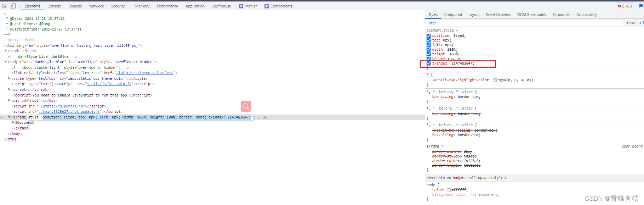Switch to the Properties pane
The width and height of the screenshot is (644, 205).
pos(562,15)
